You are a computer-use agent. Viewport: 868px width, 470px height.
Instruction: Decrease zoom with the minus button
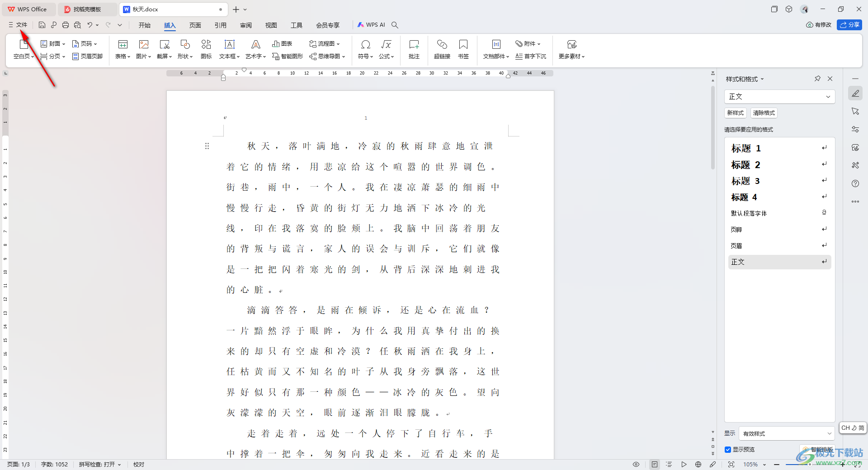pyautogui.click(x=777, y=465)
